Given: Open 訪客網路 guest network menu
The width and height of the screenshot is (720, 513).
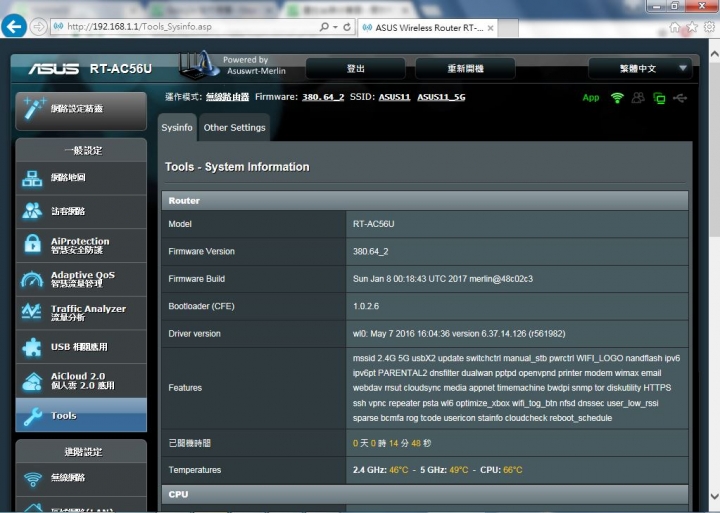Looking at the screenshot, I should pyautogui.click(x=81, y=211).
